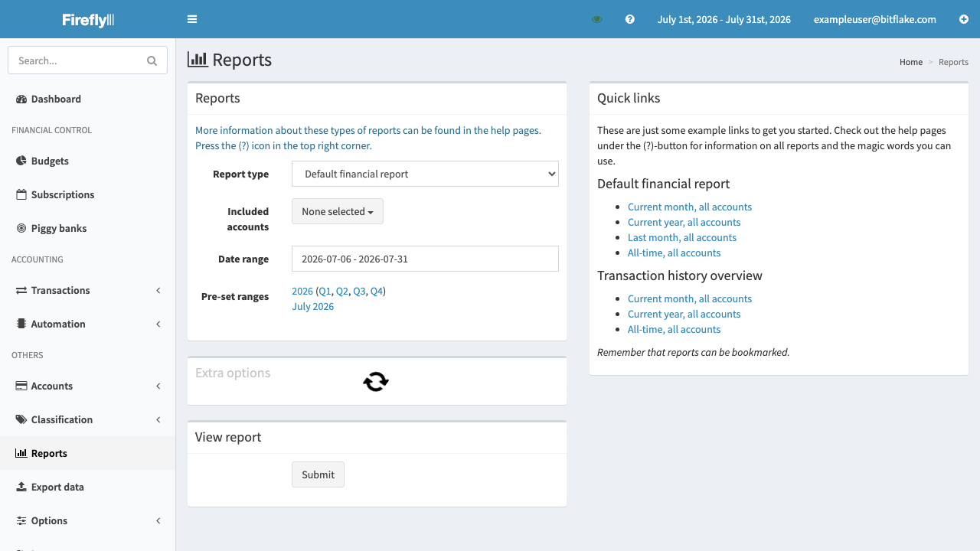Expand the Accounts submenu chevron
Viewport: 980px width, 551px height.
(158, 386)
